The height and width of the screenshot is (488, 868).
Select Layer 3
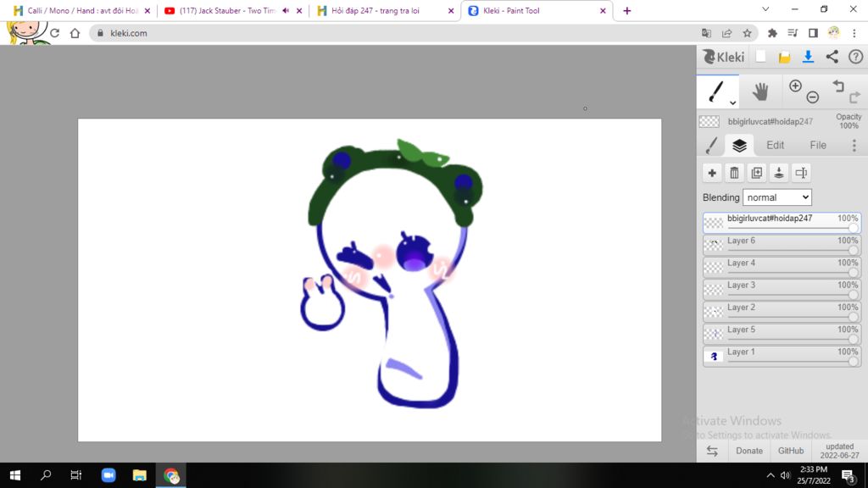click(782, 289)
